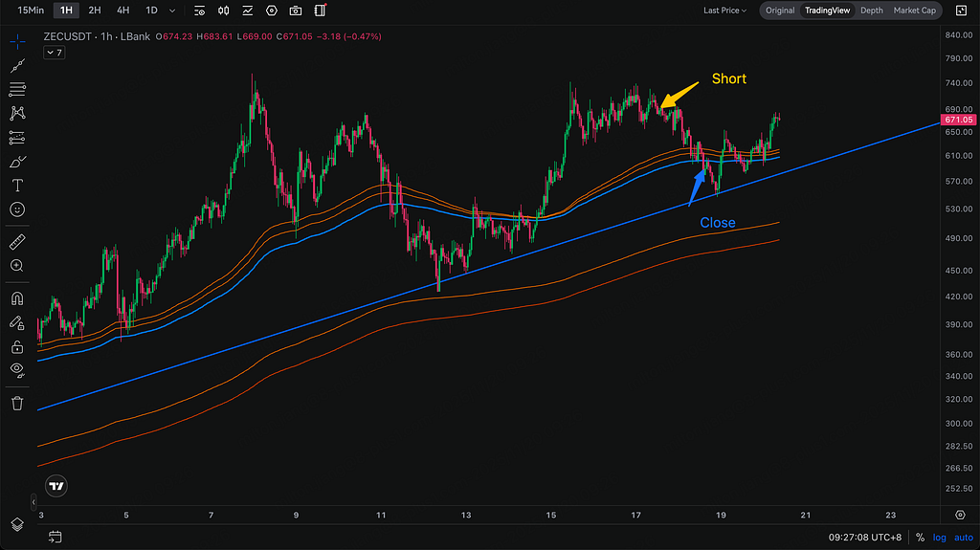Viewport: 980px width, 550px height.
Task: Open the Last Price dropdown
Action: [724, 11]
